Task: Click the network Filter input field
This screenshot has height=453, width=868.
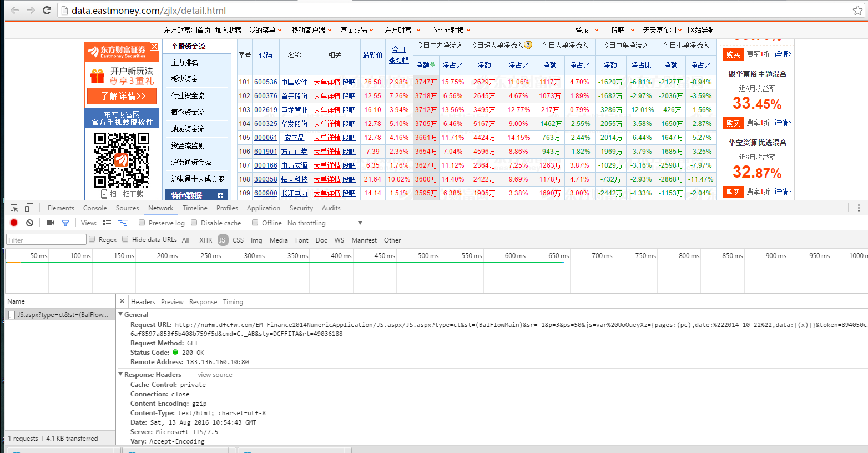Action: click(x=46, y=239)
